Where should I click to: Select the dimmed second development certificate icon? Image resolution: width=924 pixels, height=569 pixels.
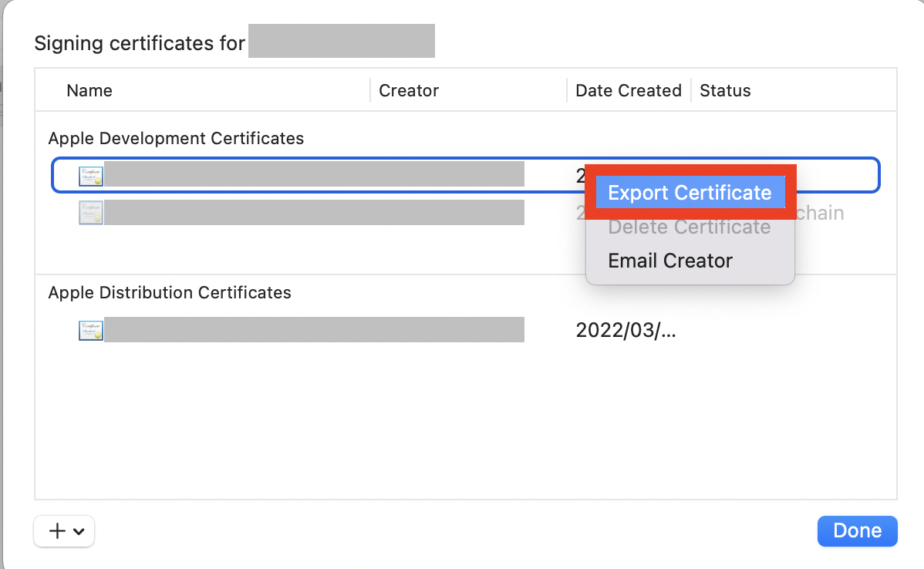[91, 213]
